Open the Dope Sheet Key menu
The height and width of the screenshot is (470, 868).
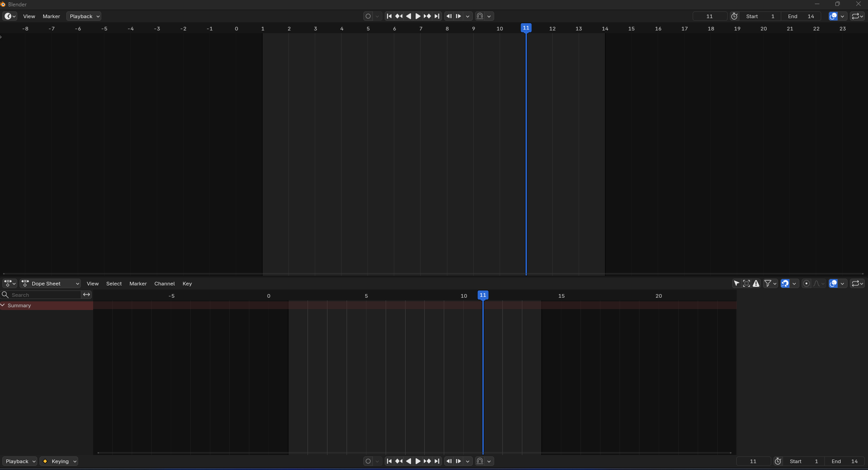pyautogui.click(x=187, y=284)
